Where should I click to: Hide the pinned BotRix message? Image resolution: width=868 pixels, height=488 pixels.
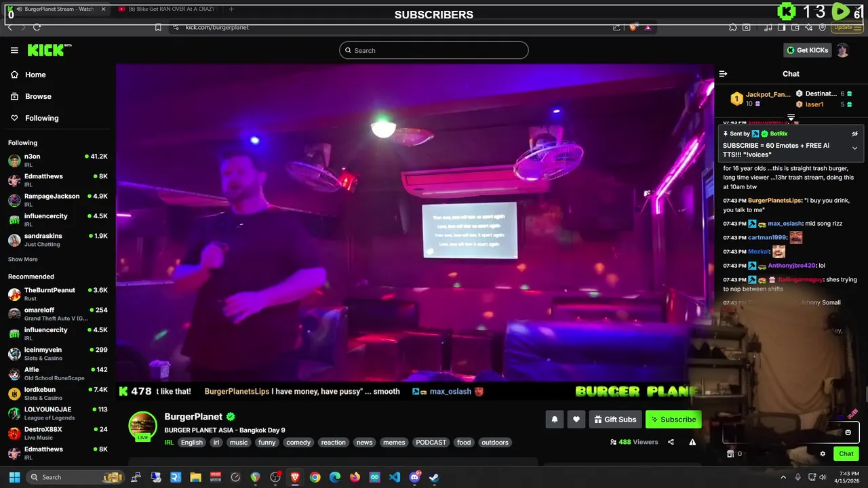(854, 134)
